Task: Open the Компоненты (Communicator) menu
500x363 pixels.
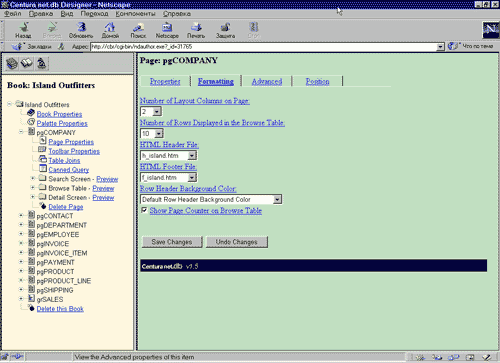Action: coord(135,14)
